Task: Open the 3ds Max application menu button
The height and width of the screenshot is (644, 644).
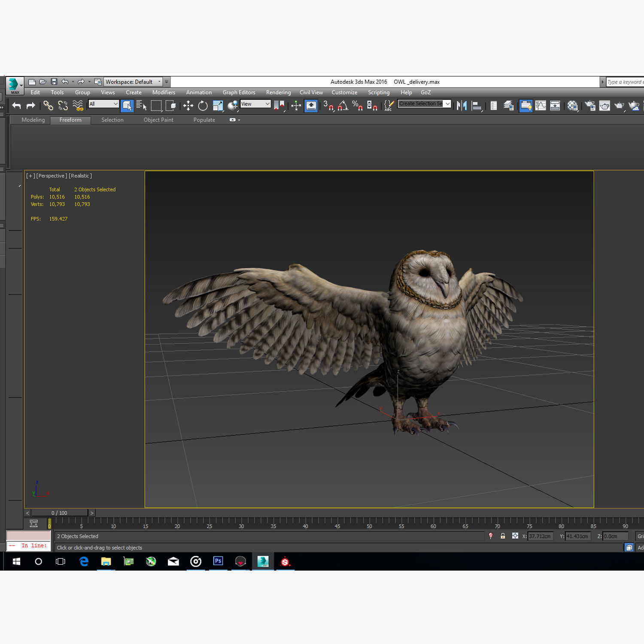Action: tap(15, 85)
